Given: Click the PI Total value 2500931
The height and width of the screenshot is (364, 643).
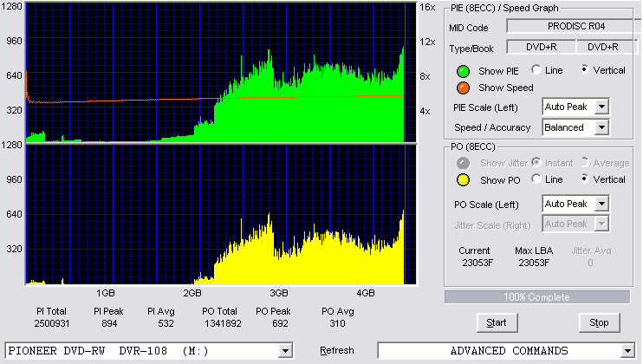Looking at the screenshot, I should (52, 323).
